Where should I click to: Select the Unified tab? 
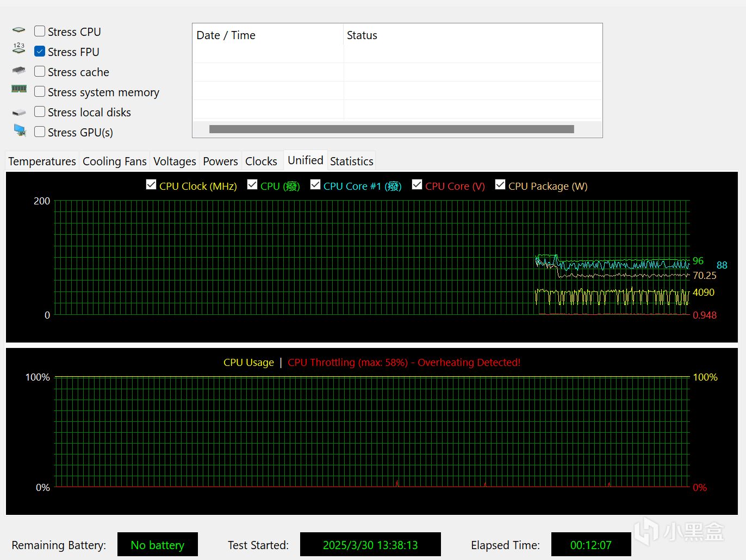click(x=305, y=160)
